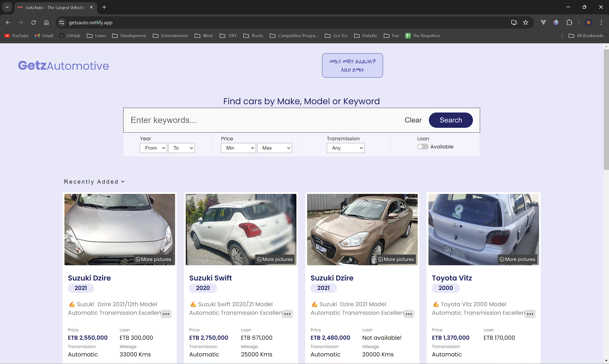Open the Entertainment bookmarks folder
The image size is (609, 364).
170,36
